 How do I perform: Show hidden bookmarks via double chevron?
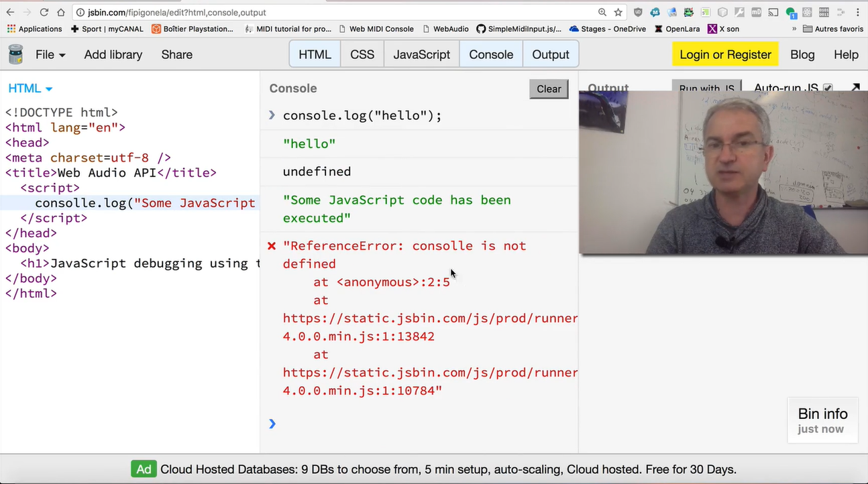click(x=794, y=29)
